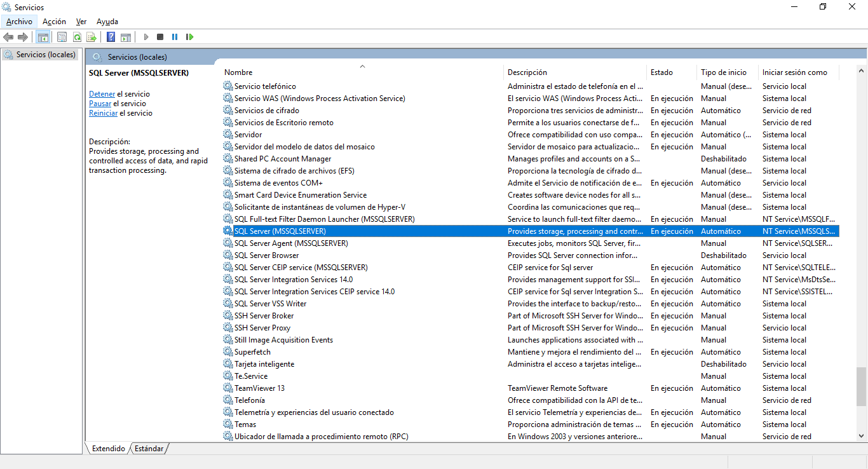Select SQL Server Integration Services 14.0
The height and width of the screenshot is (469, 868).
(530, 280)
